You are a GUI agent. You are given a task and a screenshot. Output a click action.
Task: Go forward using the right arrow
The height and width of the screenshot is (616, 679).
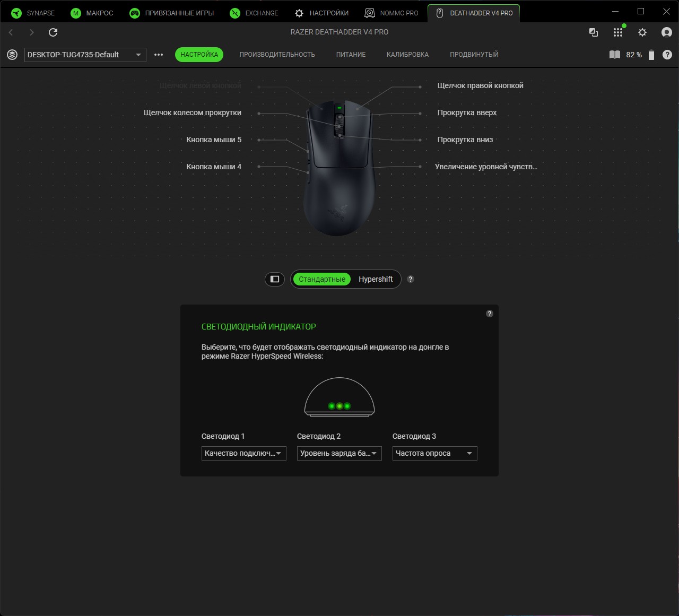32,32
